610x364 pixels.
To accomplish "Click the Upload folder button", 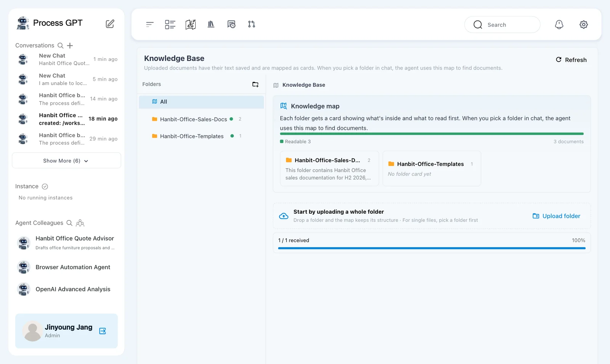I will (556, 216).
